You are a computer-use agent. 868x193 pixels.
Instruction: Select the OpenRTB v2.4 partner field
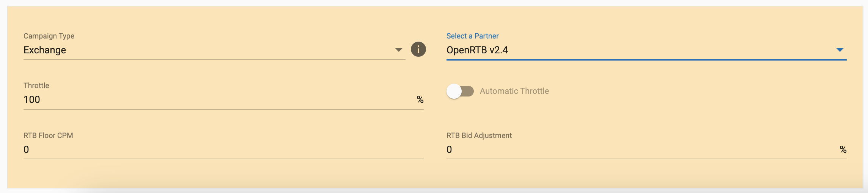[477, 50]
